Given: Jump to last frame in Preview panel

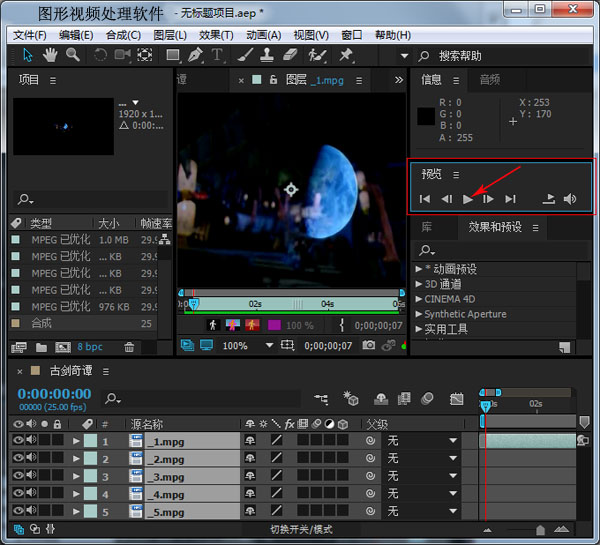Looking at the screenshot, I should click(x=510, y=199).
